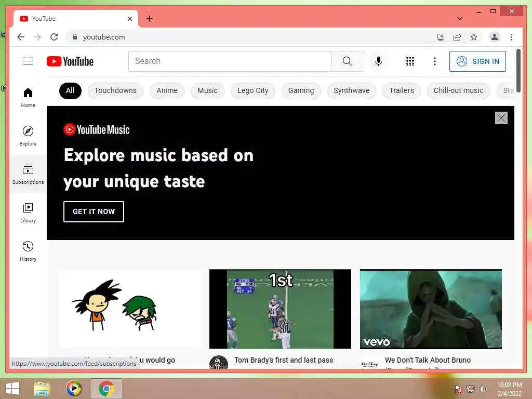The width and height of the screenshot is (532, 399).
Task: Click the browser forward arrow
Action: [x=37, y=37]
